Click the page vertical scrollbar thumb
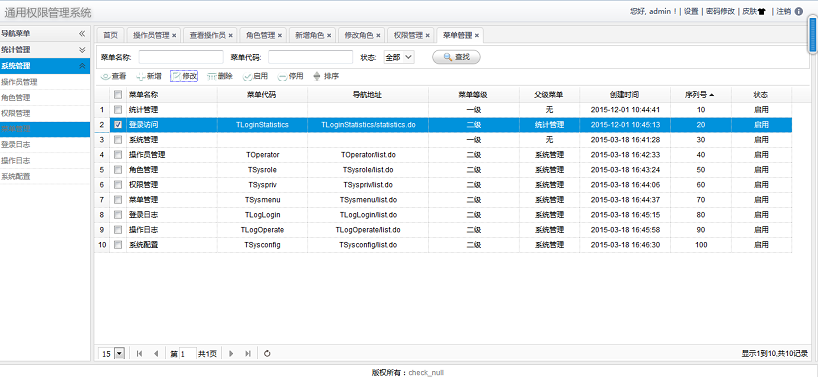818x377 pixels. pyautogui.click(x=813, y=34)
